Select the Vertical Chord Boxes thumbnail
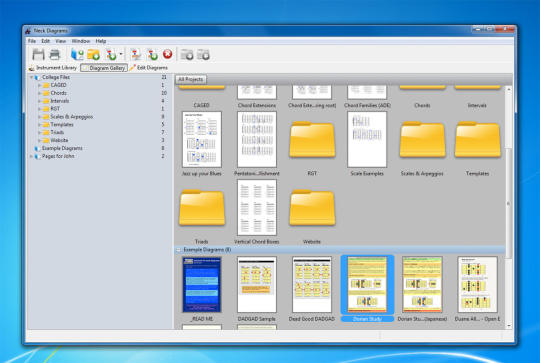This screenshot has height=363, width=540. click(x=257, y=207)
